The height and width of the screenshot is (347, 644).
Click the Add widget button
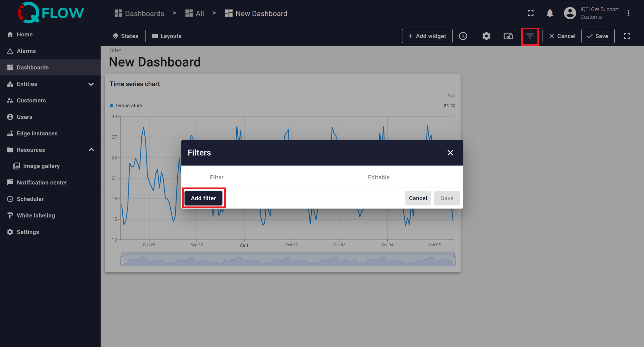[x=427, y=36]
